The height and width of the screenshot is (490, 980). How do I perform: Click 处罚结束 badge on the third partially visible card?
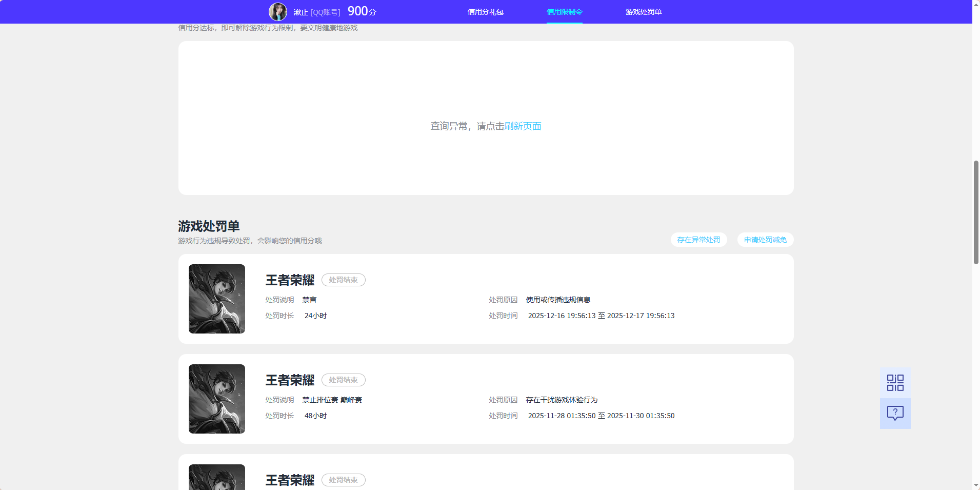tap(343, 480)
